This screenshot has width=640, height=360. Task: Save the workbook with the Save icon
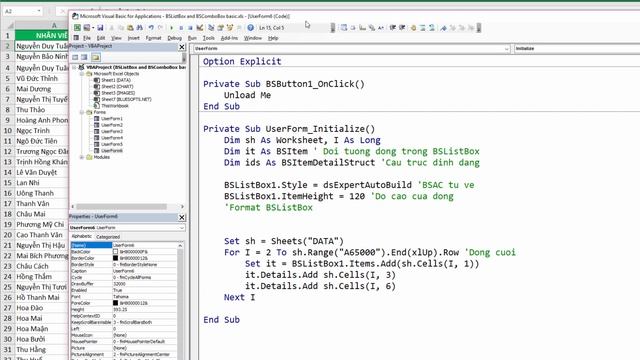(100, 28)
